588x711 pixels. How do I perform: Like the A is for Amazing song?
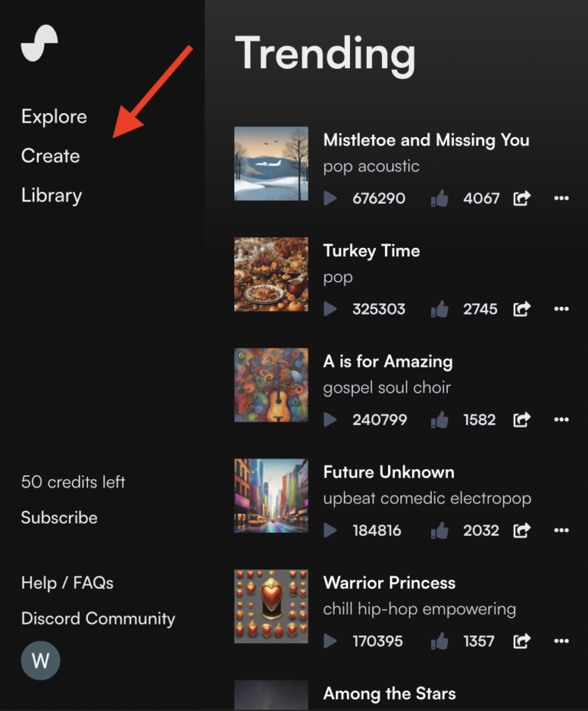coord(439,420)
